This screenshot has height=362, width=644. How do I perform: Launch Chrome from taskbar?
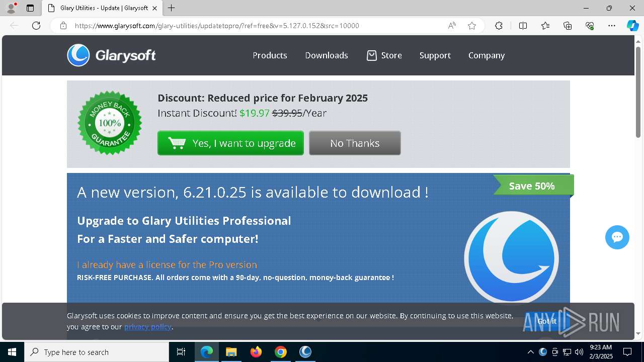(281, 352)
